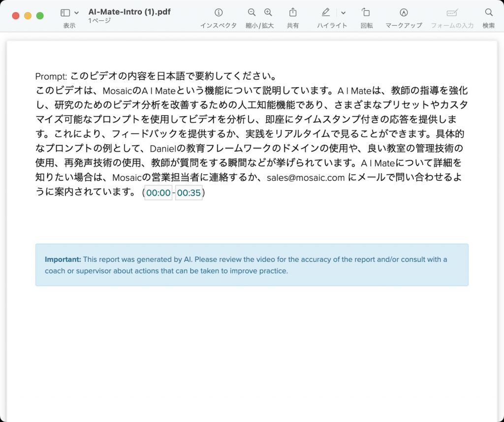The height and width of the screenshot is (422, 504).
Task: Activate the Highlight (ハイライト) pen tool
Action: [326, 12]
